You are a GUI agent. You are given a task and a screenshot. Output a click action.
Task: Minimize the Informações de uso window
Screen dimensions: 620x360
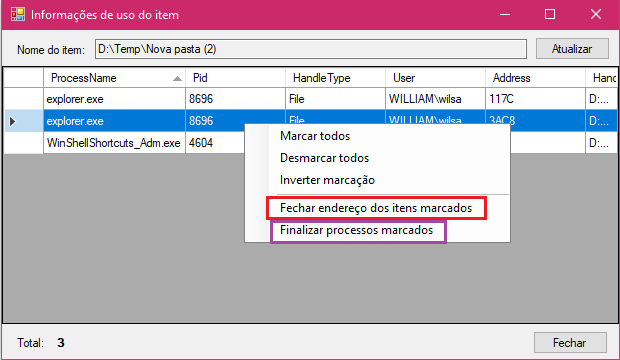point(505,15)
